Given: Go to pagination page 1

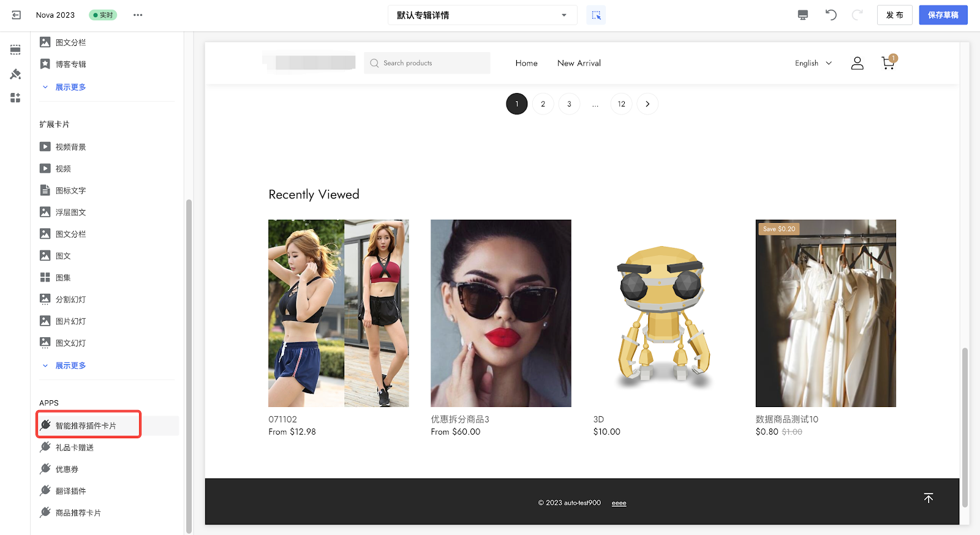Looking at the screenshot, I should (x=517, y=104).
